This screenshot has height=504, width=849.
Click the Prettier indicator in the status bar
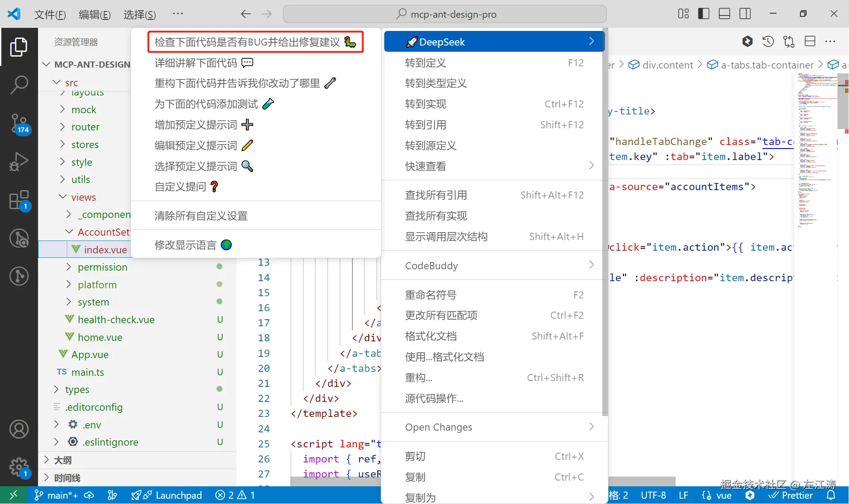(791, 495)
